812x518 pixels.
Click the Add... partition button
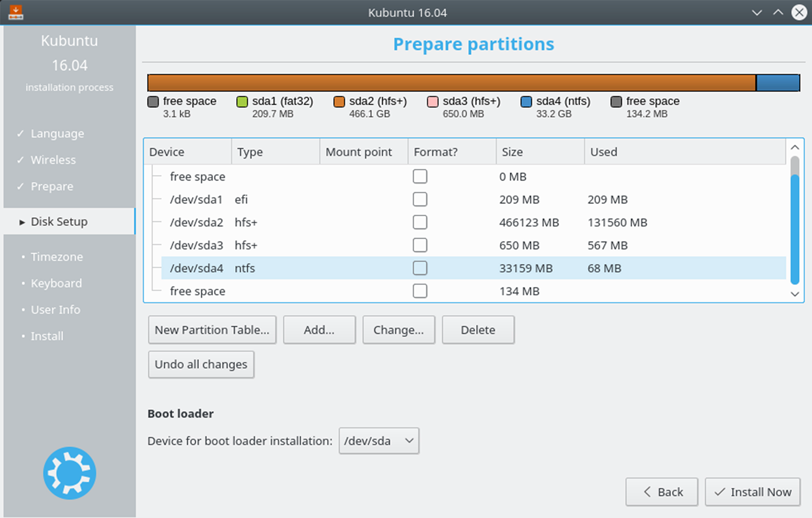(319, 330)
